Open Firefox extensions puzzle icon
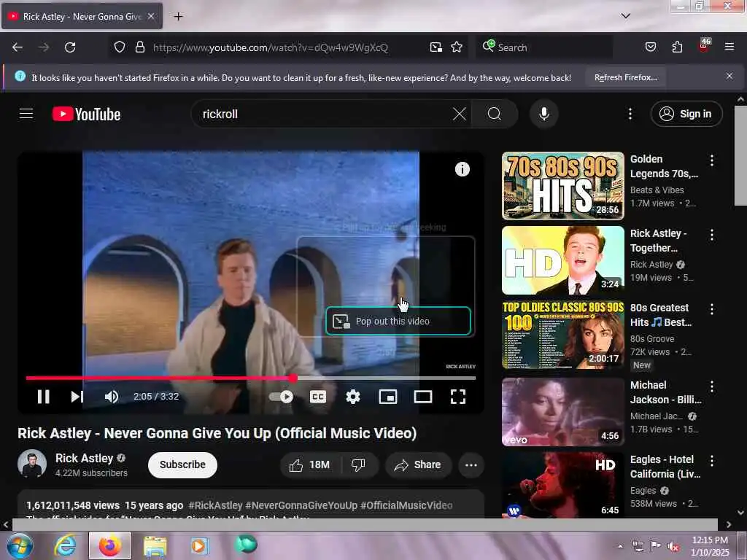 [x=677, y=47]
